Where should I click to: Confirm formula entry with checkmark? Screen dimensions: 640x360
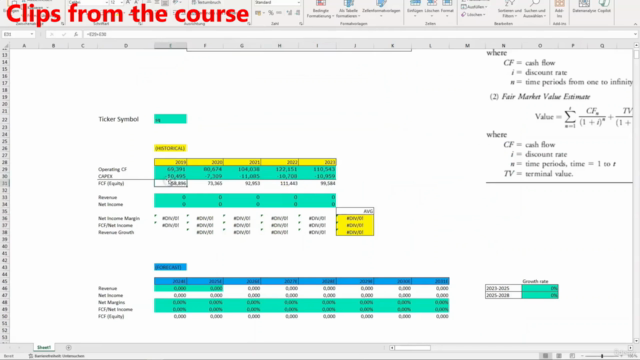pyautogui.click(x=64, y=34)
